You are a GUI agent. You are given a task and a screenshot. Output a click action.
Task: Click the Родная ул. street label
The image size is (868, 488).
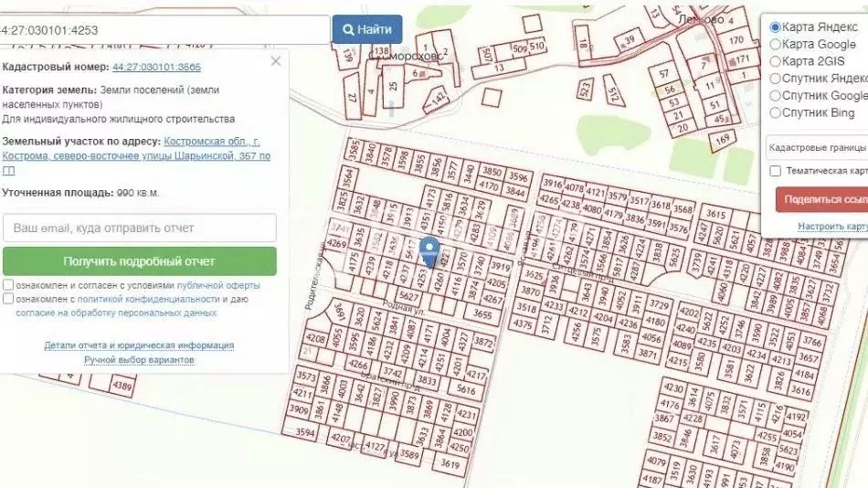point(404,308)
